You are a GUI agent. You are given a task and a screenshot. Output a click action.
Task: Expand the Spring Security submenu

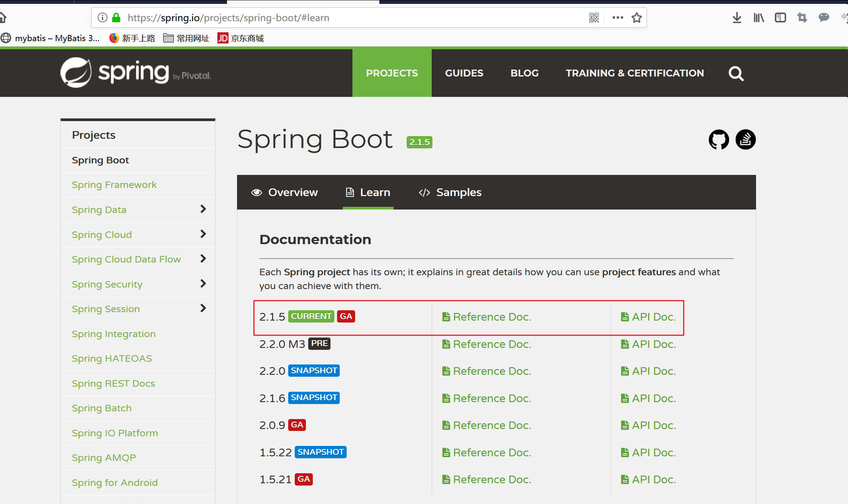point(203,284)
